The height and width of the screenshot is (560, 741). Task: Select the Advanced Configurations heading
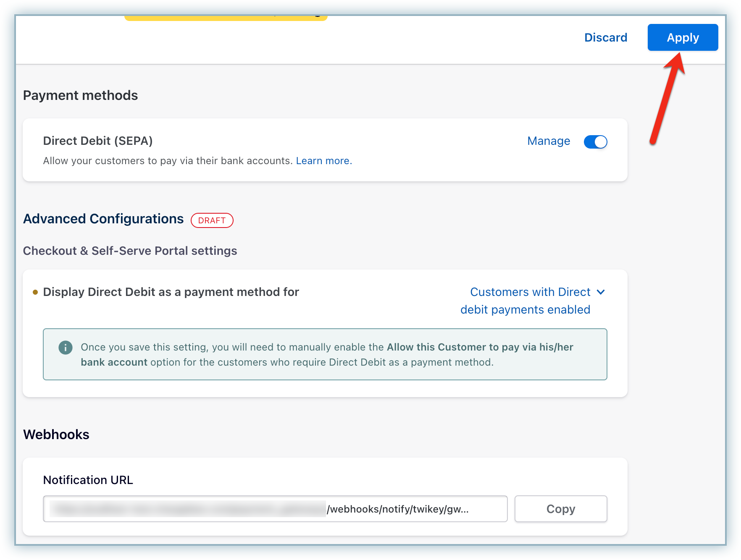(x=103, y=219)
